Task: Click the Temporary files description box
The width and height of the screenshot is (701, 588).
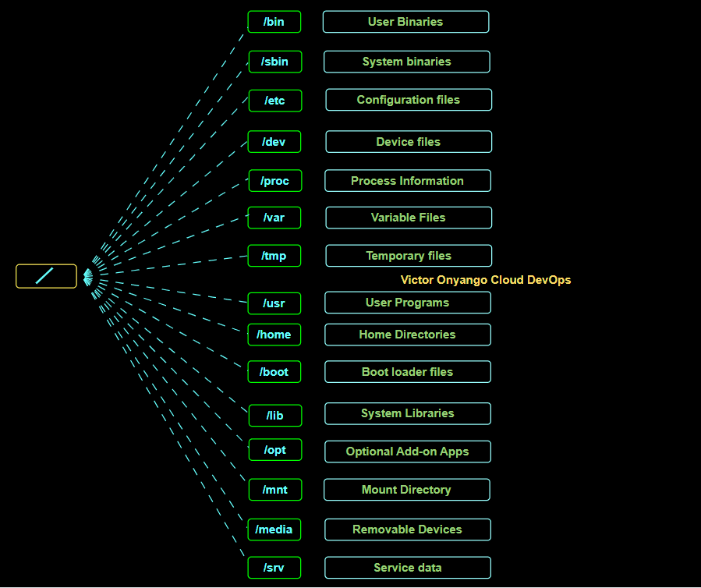Action: tap(408, 256)
